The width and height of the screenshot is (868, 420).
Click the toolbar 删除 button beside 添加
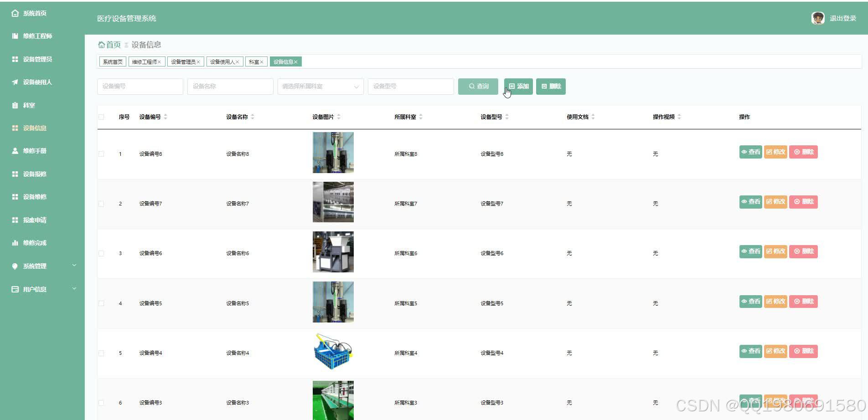tap(551, 87)
